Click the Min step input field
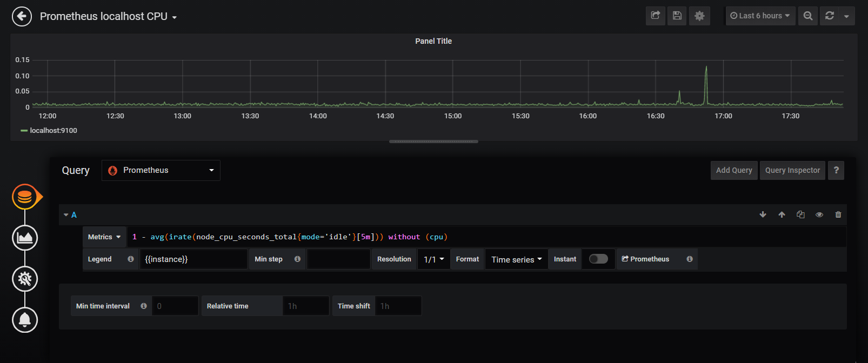Viewport: 868px width, 363px height. point(338,259)
